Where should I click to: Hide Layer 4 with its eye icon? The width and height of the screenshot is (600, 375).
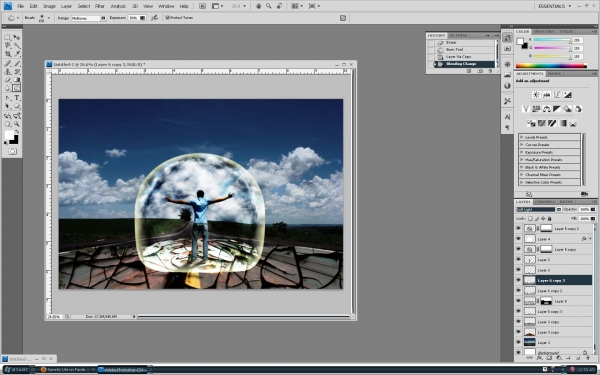[x=518, y=239]
